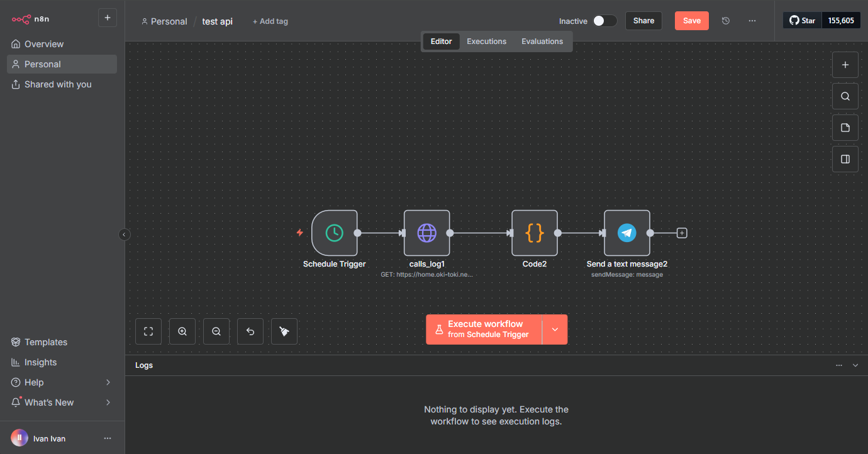Toggle the right side panel icon
This screenshot has width=868, height=454.
(x=845, y=159)
